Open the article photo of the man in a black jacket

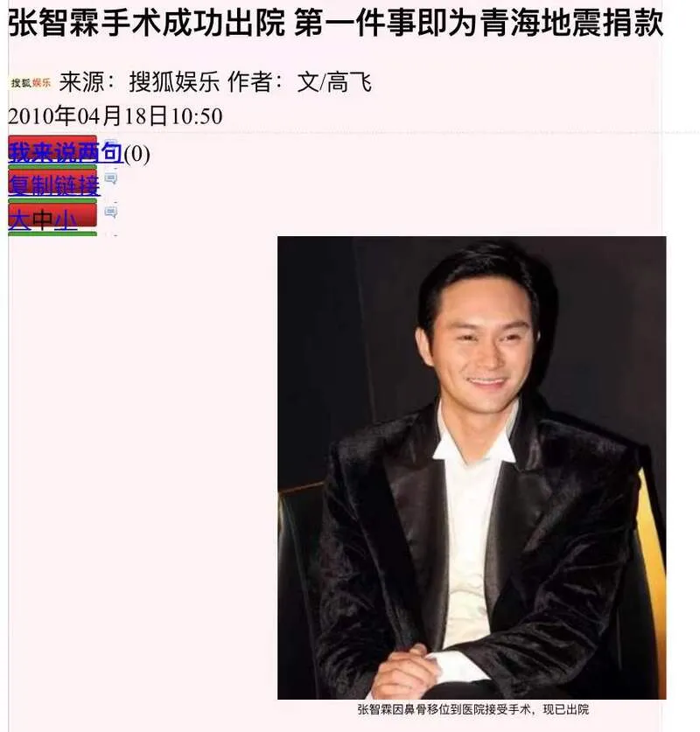coord(472,468)
